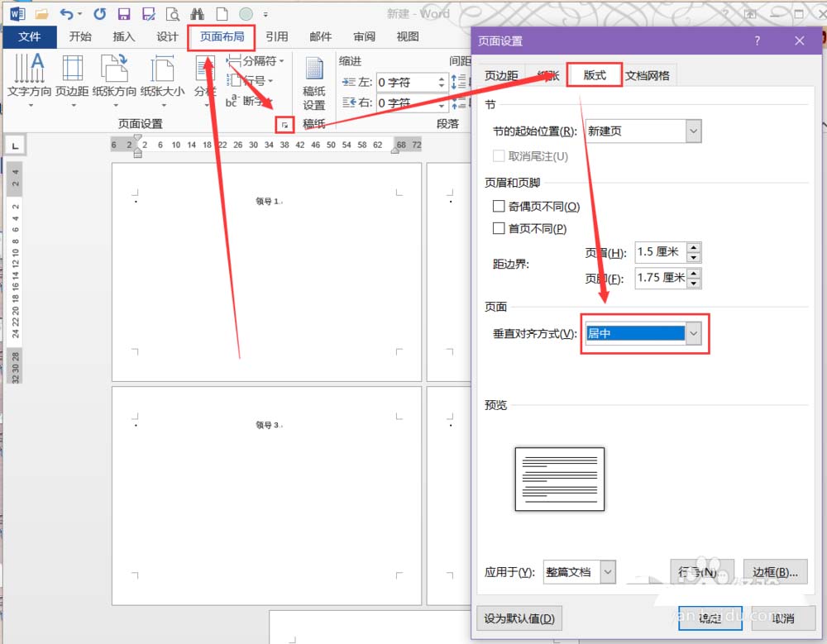Click the 边框(B) button
The width and height of the screenshot is (827, 644).
click(775, 571)
